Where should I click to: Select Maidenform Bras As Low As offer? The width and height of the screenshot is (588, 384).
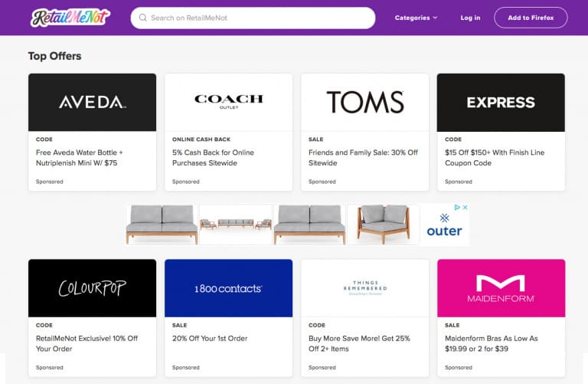(x=492, y=343)
